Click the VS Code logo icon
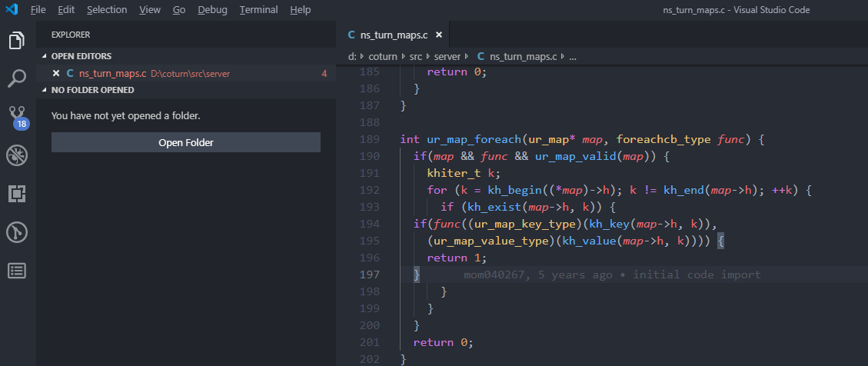 point(12,9)
